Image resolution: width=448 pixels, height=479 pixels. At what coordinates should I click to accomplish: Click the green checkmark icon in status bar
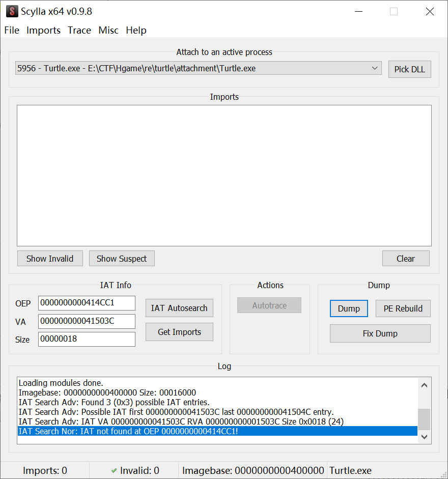(x=114, y=471)
